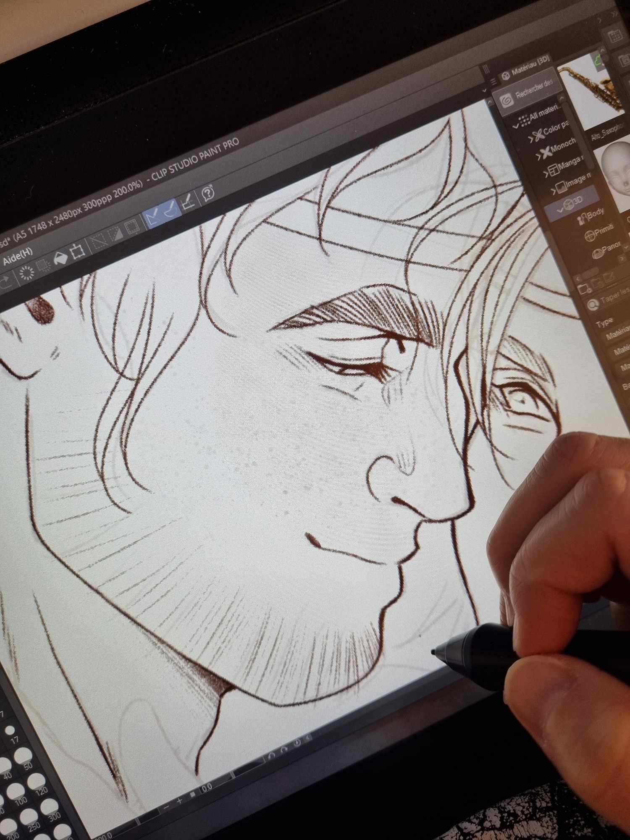The height and width of the screenshot is (840, 630).
Task: Click the zoom in plus icon in status bar
Action: point(179,801)
